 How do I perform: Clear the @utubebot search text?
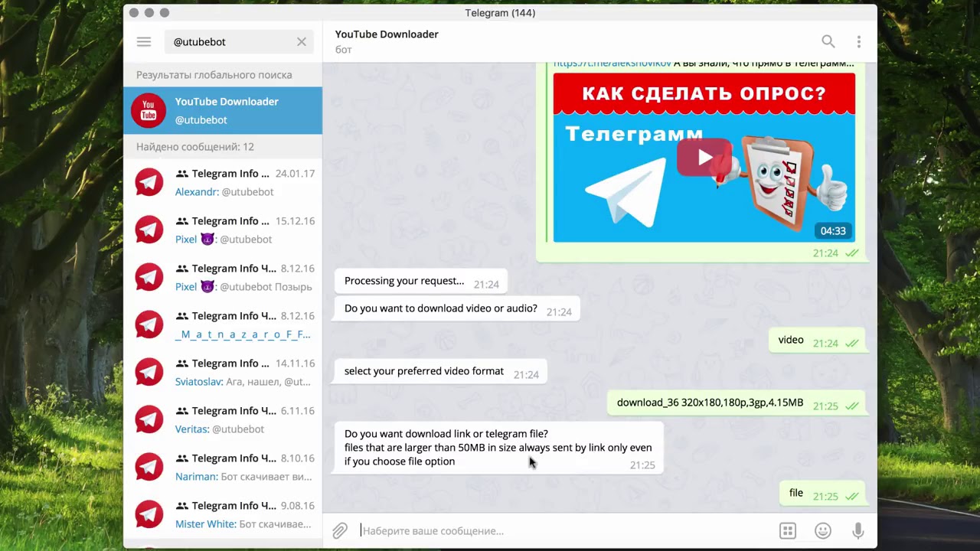click(302, 42)
